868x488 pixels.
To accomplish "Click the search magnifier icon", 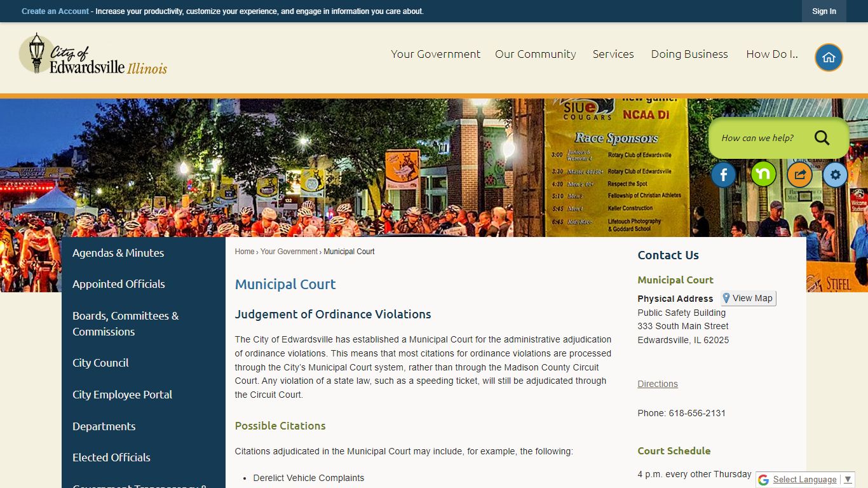I will click(x=822, y=138).
